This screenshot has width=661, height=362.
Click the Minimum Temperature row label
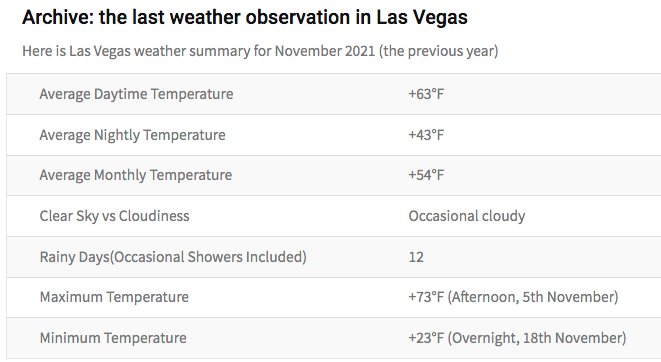(113, 338)
